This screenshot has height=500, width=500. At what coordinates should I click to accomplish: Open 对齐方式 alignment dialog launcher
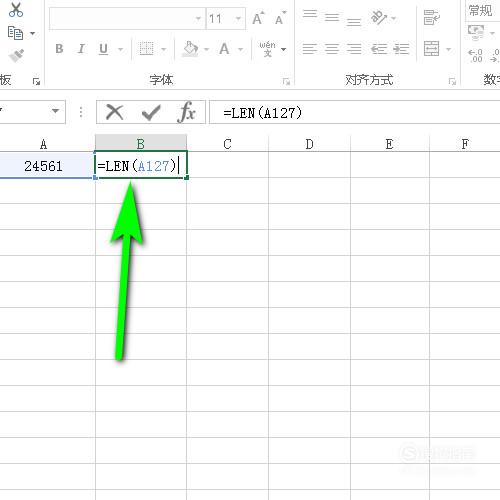click(x=452, y=81)
